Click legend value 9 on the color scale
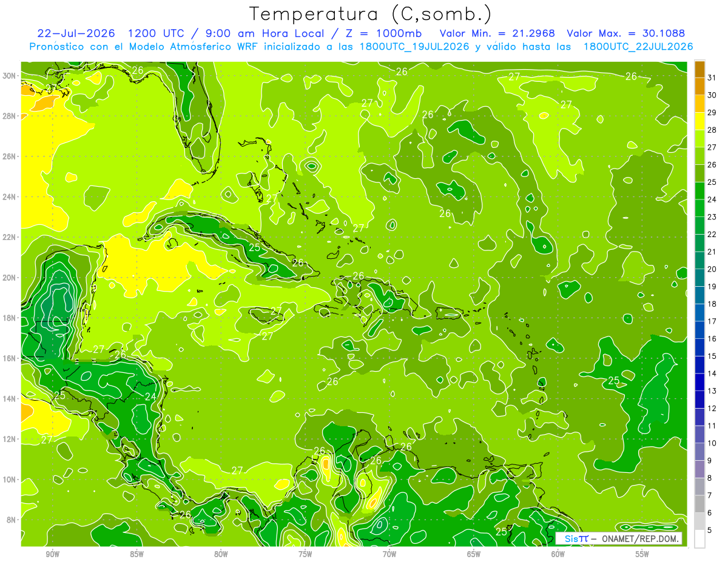 [710, 461]
